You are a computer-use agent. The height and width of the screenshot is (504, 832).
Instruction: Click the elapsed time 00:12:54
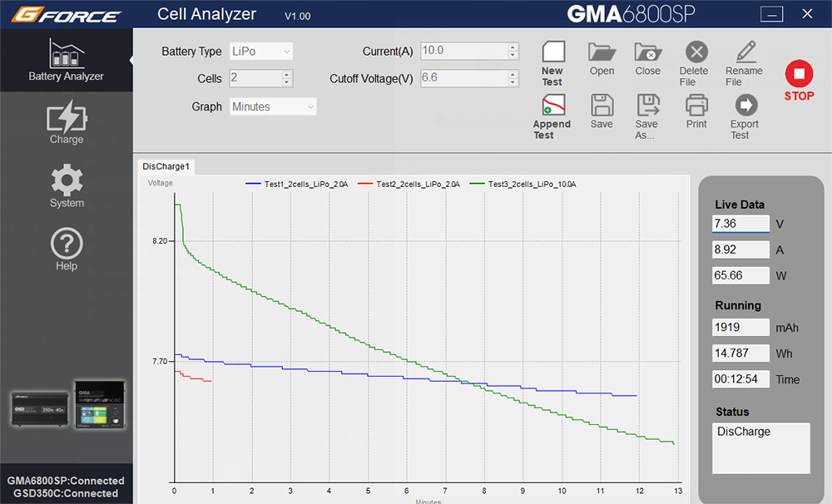tap(740, 379)
